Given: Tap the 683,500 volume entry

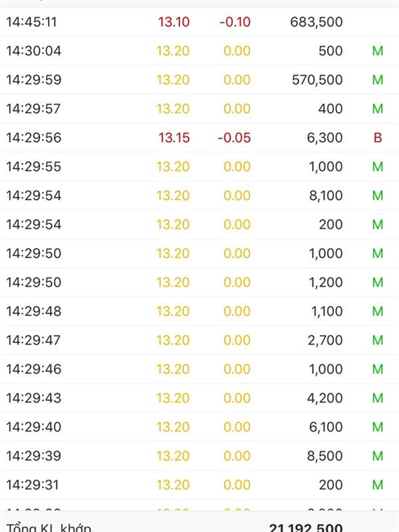Looking at the screenshot, I should click(x=317, y=22).
